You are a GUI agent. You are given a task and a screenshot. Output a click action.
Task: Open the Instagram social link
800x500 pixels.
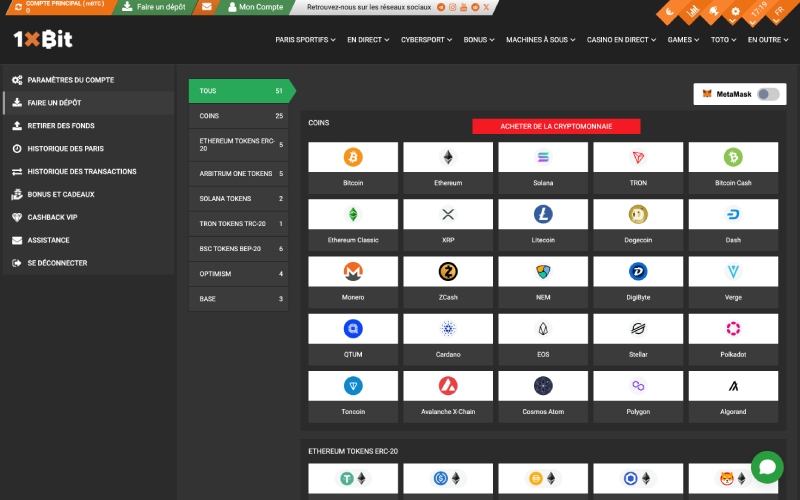452,7
